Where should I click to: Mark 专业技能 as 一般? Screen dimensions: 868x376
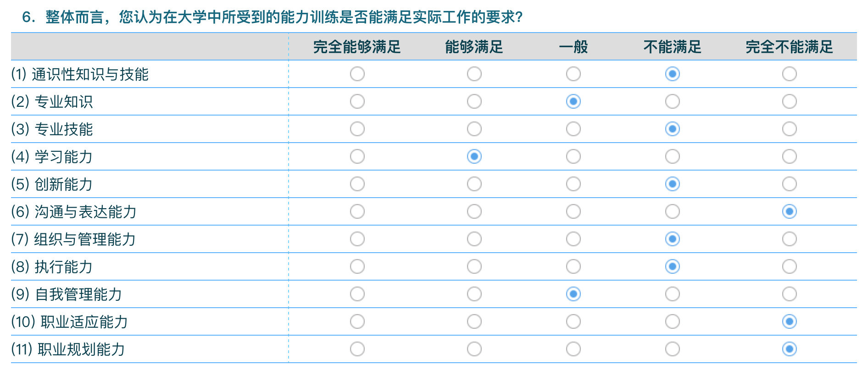573,129
